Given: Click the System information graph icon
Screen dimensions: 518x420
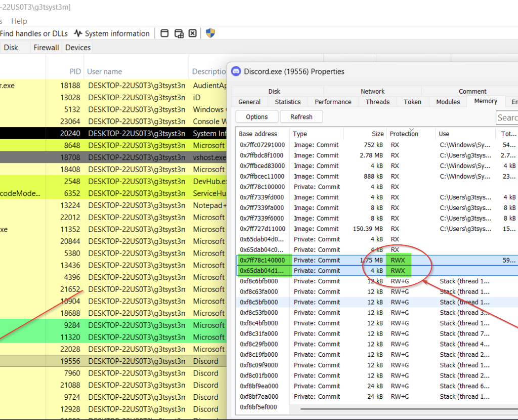Looking at the screenshot, I should click(78, 33).
